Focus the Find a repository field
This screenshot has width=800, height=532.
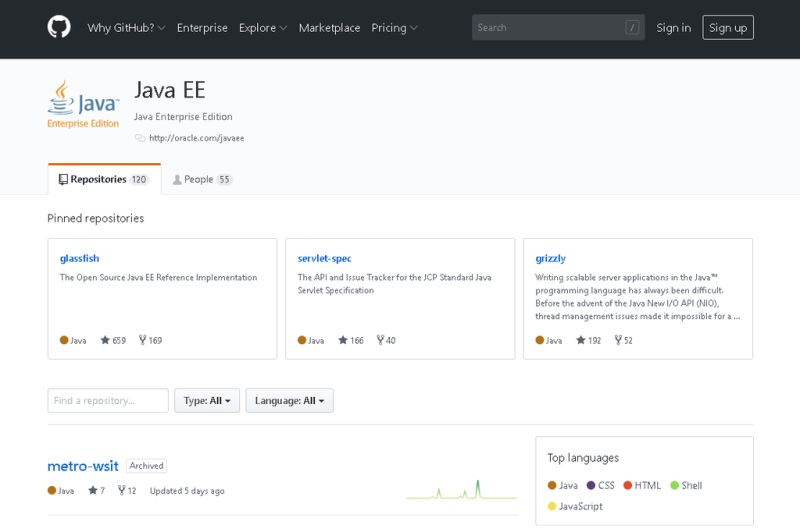click(x=108, y=400)
